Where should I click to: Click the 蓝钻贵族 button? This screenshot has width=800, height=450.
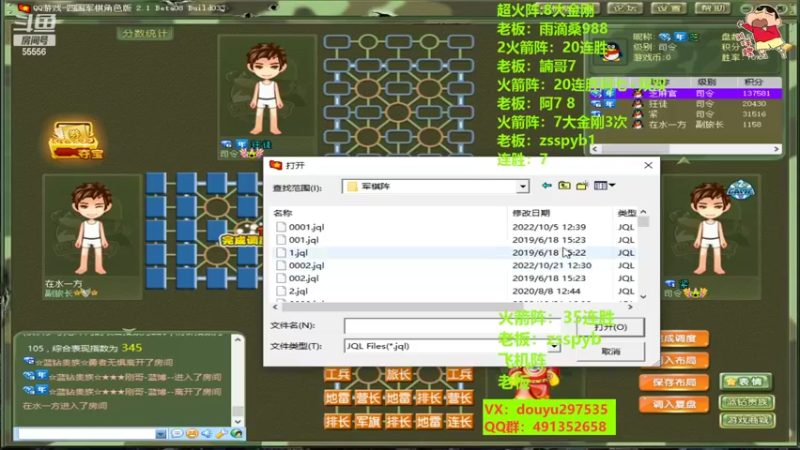pyautogui.click(x=747, y=402)
